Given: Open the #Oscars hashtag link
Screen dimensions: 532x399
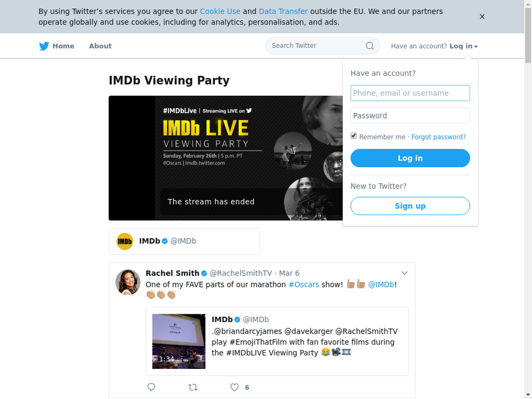Looking at the screenshot, I should click(303, 285).
